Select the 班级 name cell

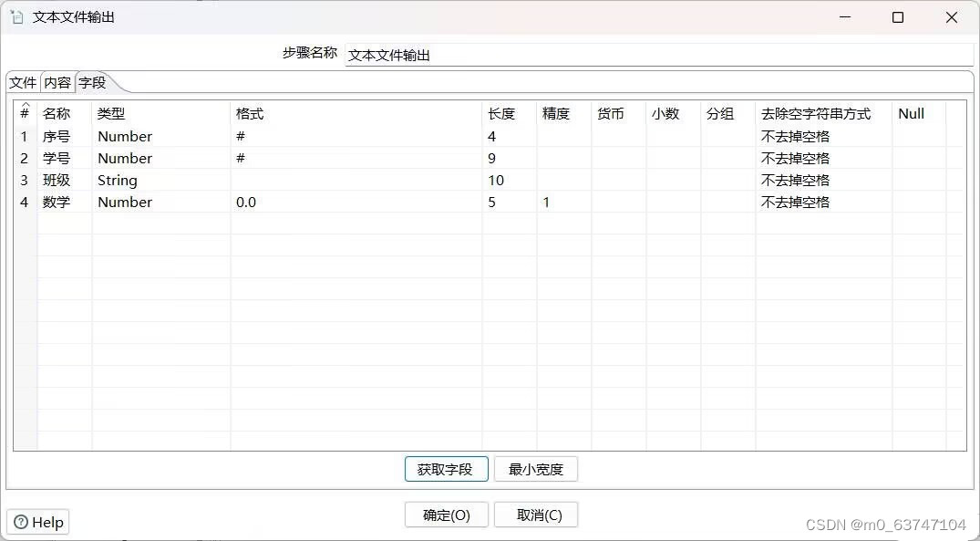65,180
